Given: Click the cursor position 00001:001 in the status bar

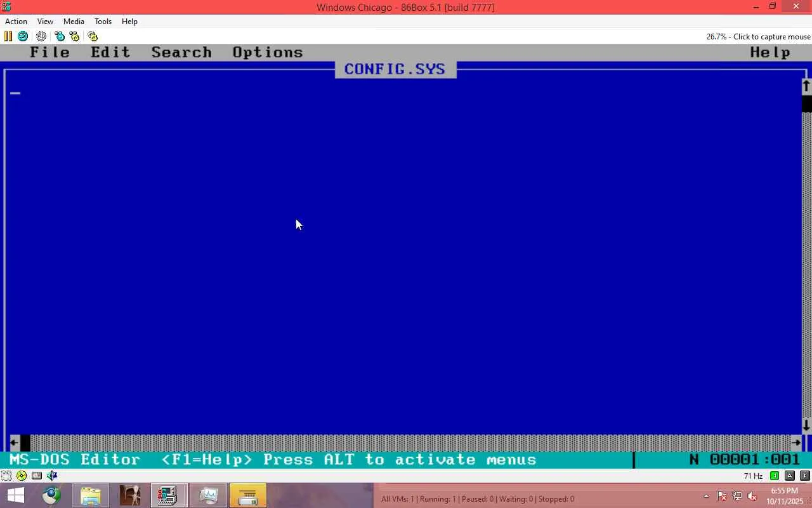Looking at the screenshot, I should pos(755,459).
